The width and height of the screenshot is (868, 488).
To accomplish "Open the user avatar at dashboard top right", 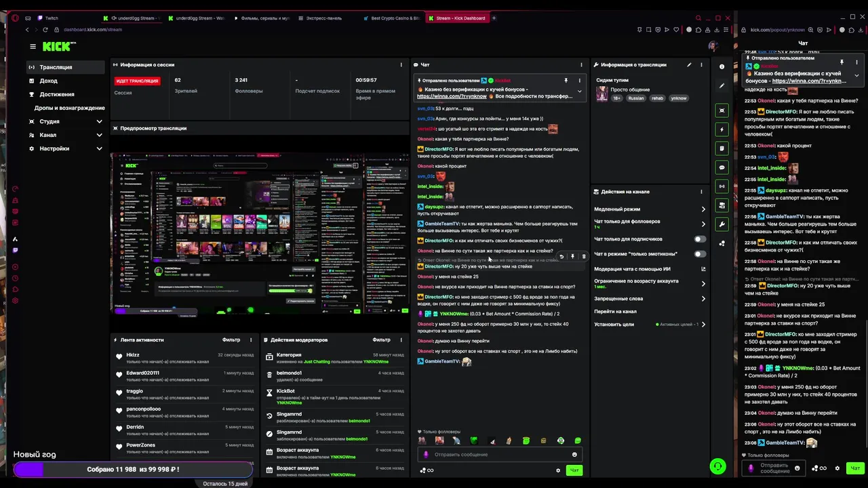I will [713, 46].
